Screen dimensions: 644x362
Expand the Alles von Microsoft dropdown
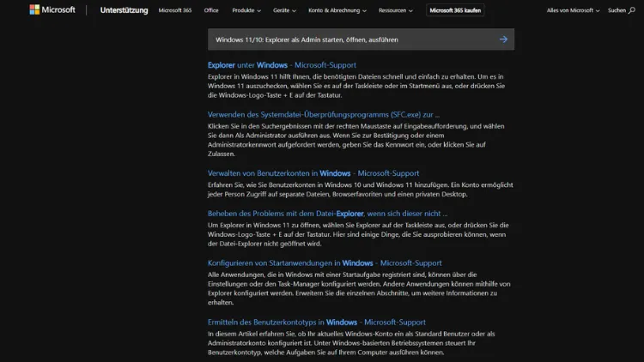(x=573, y=10)
